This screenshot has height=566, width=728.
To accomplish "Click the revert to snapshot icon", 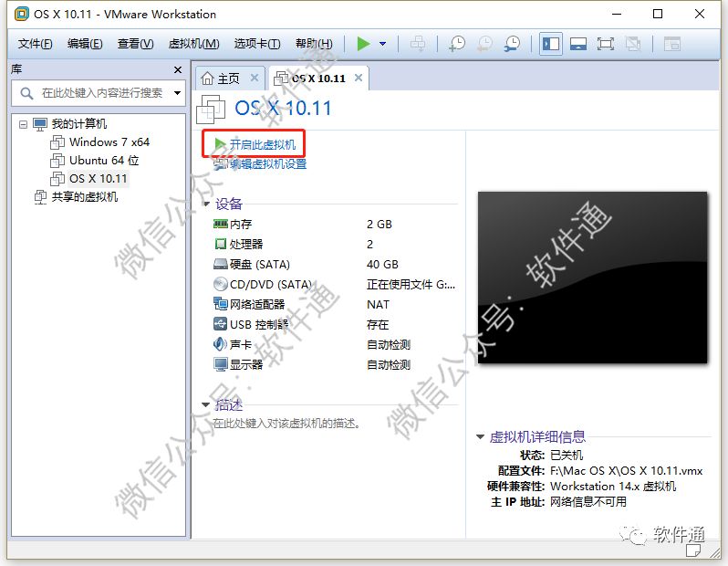I will coord(484,44).
